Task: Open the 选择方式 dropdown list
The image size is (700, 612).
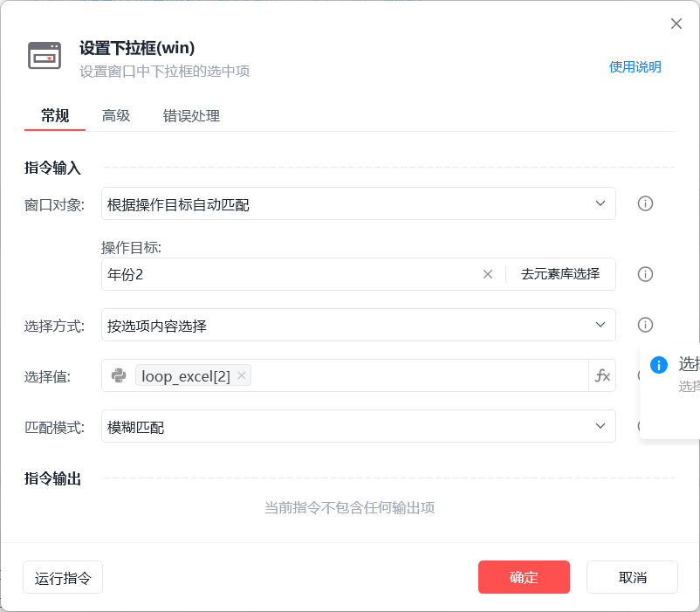Action: 359,325
